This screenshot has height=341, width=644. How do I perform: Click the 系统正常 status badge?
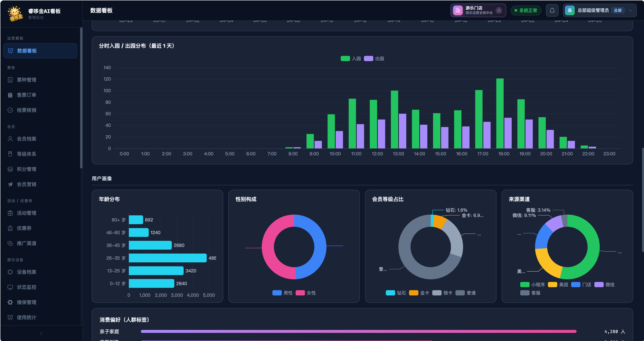pos(526,10)
